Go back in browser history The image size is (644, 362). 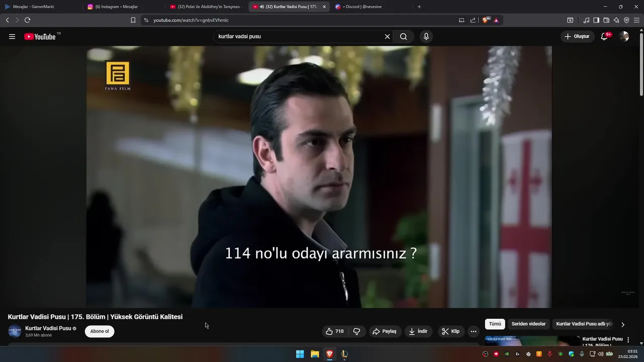pos(7,20)
